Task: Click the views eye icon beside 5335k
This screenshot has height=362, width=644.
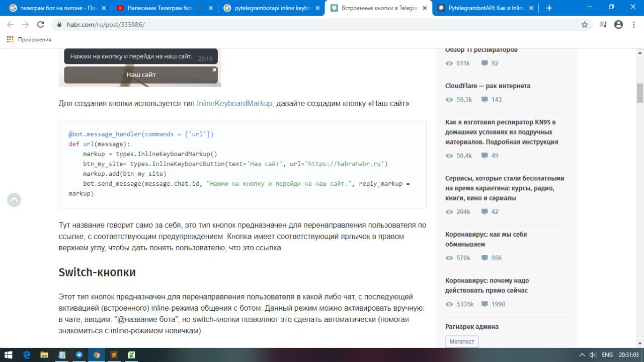Action: 449,305
